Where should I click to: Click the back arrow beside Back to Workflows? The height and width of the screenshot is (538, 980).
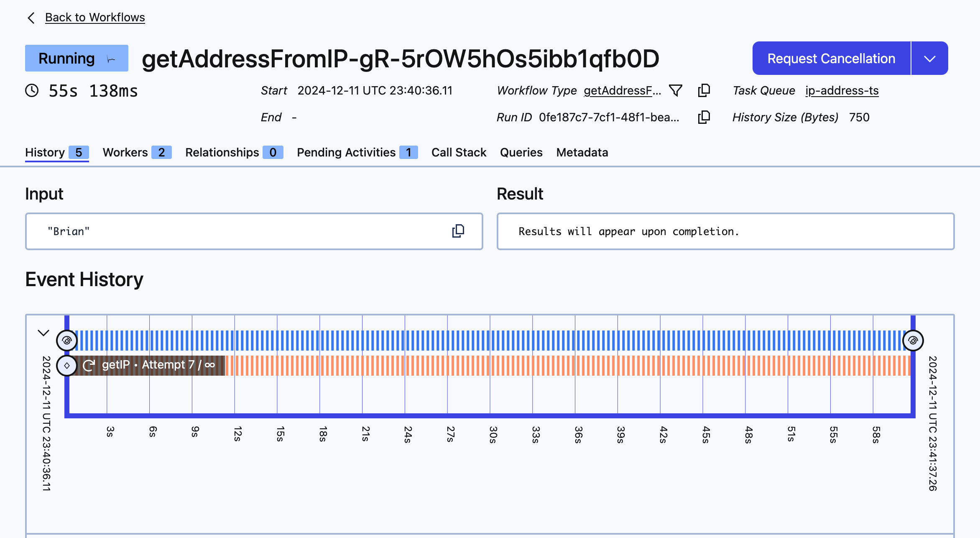(x=31, y=18)
